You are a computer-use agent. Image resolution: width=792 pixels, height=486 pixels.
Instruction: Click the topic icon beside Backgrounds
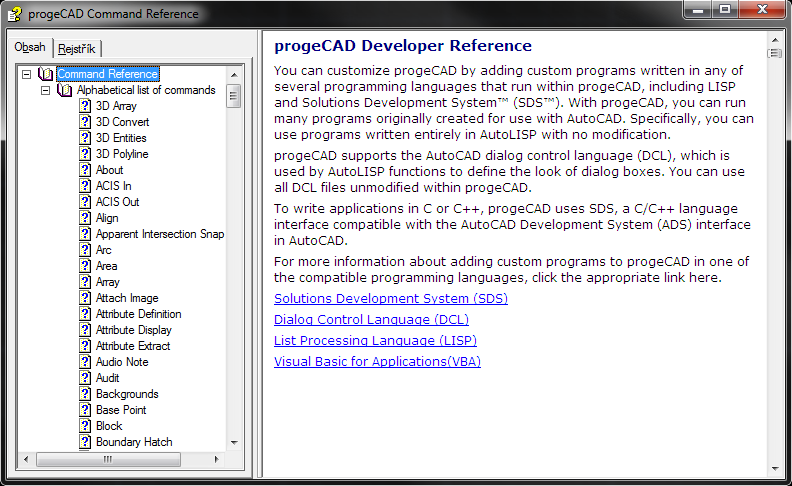tap(85, 394)
